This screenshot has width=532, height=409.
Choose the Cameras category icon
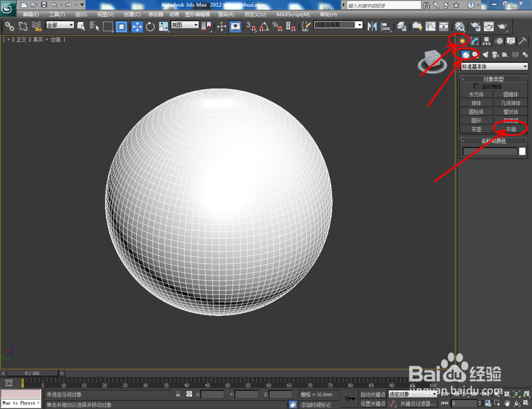(x=495, y=54)
